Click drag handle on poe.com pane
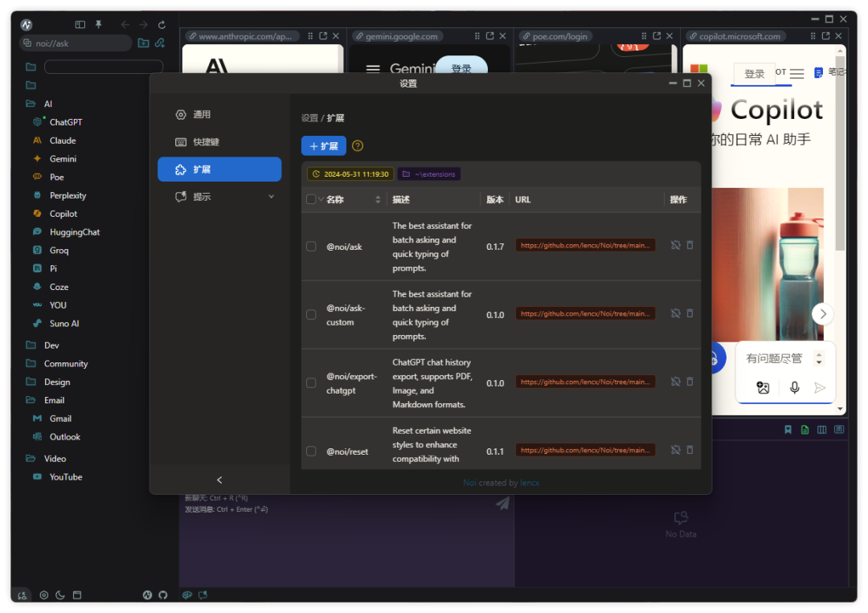The height and width of the screenshot is (613, 868). 644,36
